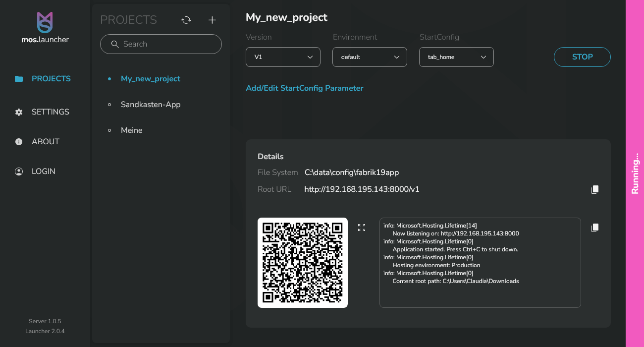Image resolution: width=644 pixels, height=347 pixels.
Task: Add a new project with the plus icon
Action: [212, 20]
